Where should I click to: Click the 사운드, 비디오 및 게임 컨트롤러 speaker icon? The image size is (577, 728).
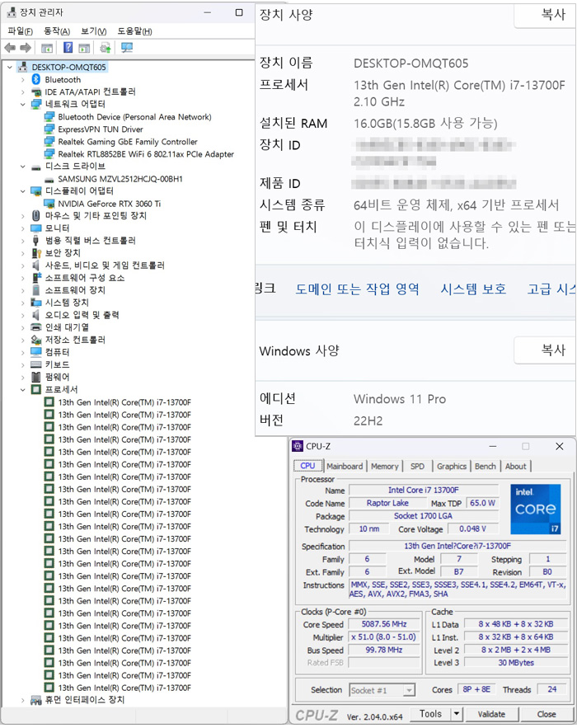pyautogui.click(x=35, y=265)
